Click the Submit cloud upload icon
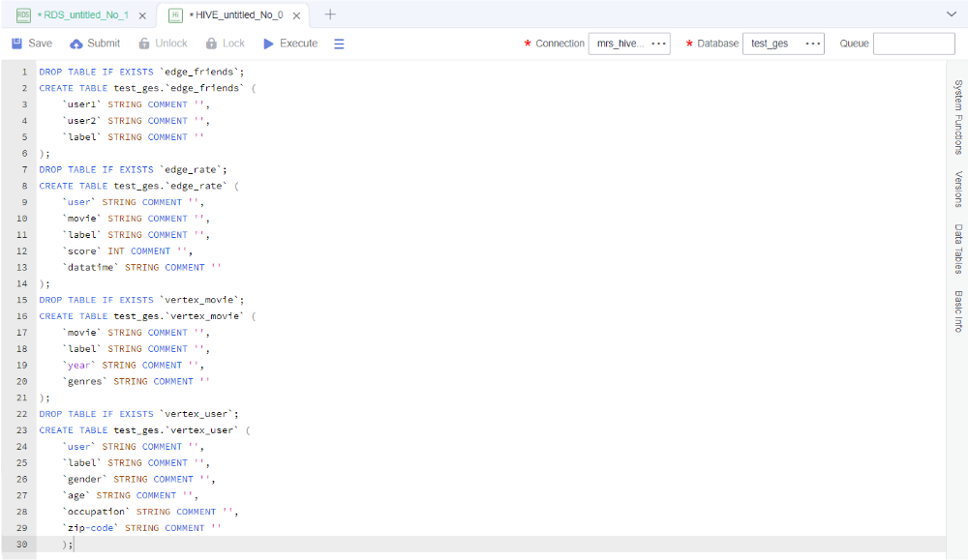Image resolution: width=968 pixels, height=560 pixels. coord(76,44)
